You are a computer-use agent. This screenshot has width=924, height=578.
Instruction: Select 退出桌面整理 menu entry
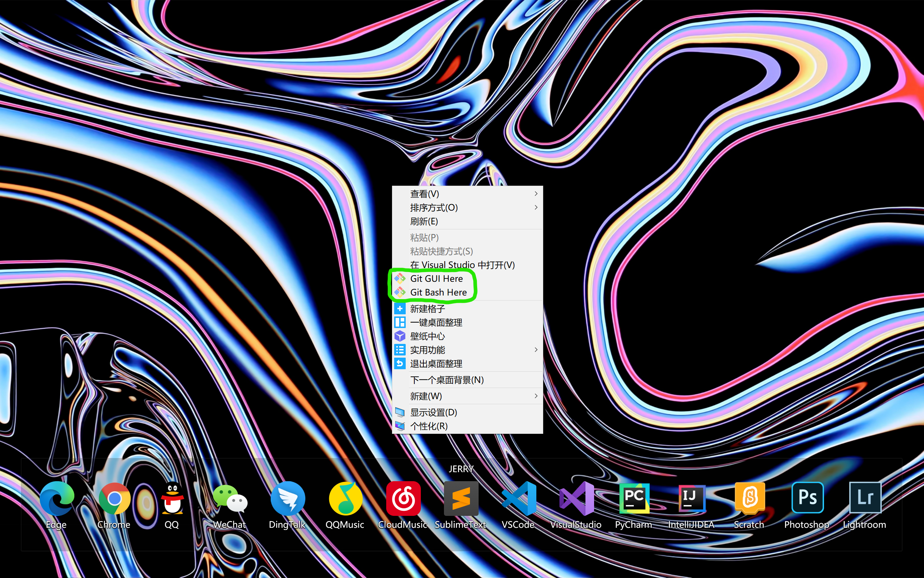click(467, 363)
